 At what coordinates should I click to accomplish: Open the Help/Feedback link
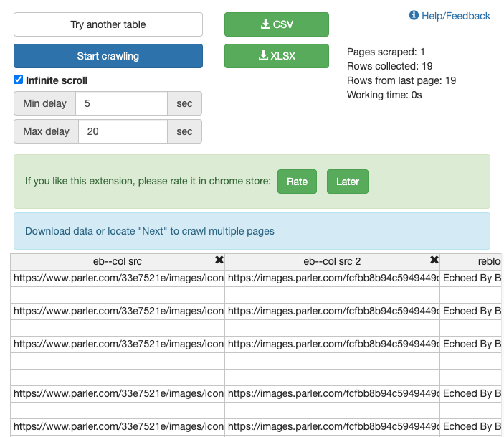point(456,16)
